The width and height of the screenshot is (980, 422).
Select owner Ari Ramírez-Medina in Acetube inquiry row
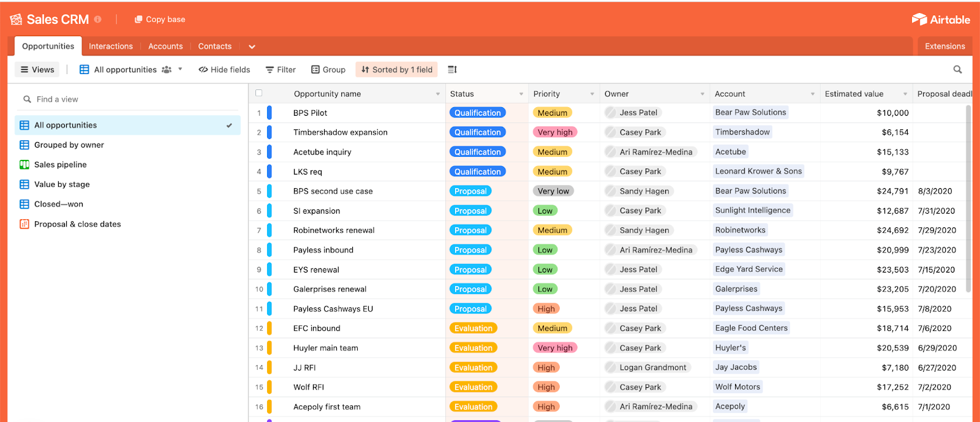(650, 152)
